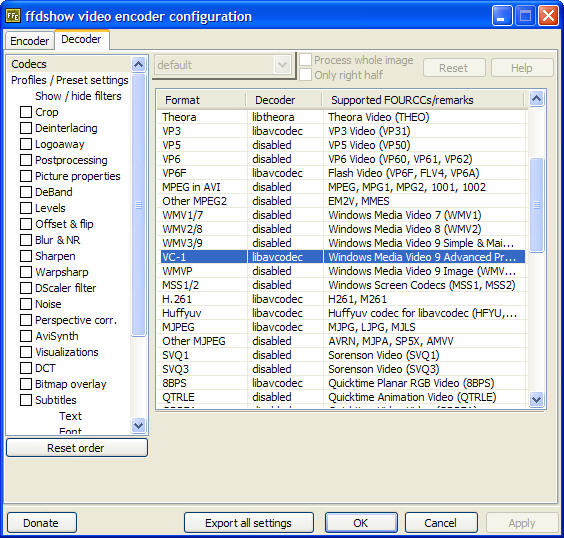Sort by the Decoder column header
This screenshot has height=538, width=564.
(285, 100)
